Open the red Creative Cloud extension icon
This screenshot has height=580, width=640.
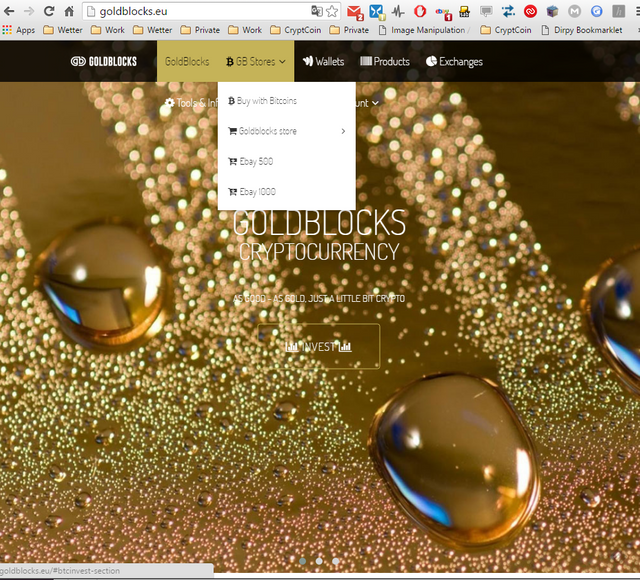(x=530, y=11)
